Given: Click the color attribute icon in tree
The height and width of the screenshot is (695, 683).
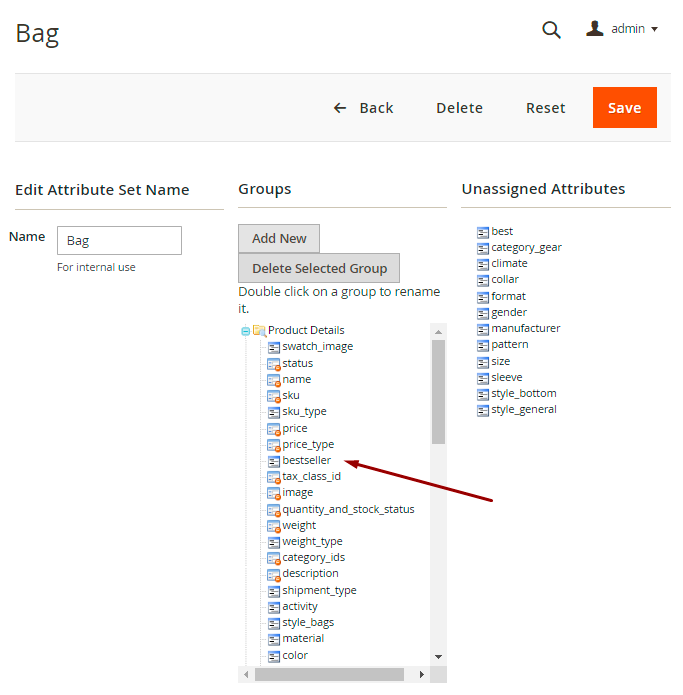Looking at the screenshot, I should pos(274,656).
